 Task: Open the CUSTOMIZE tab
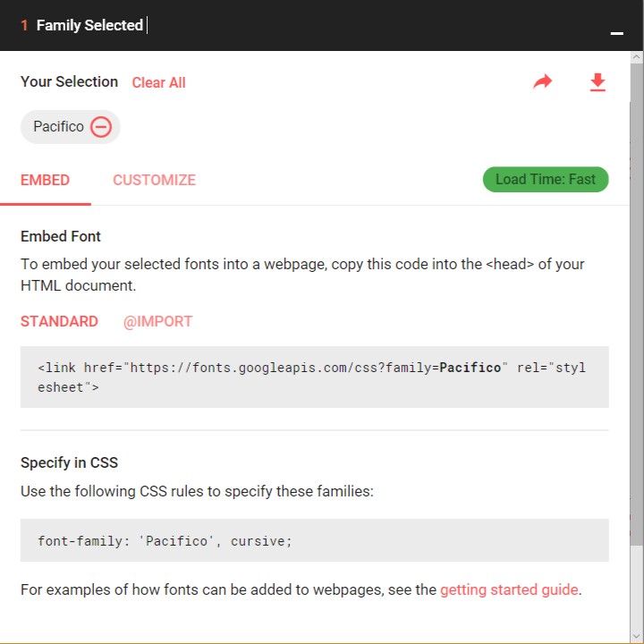[x=154, y=180]
